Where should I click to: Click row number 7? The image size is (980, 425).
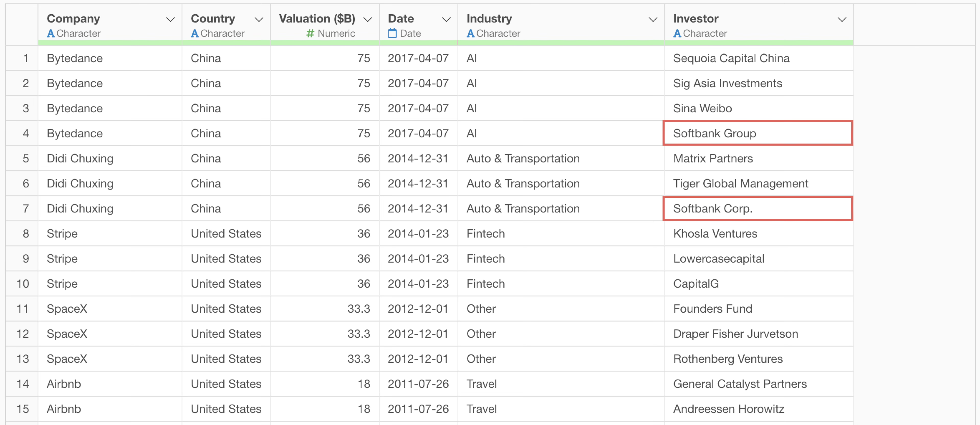(x=22, y=208)
